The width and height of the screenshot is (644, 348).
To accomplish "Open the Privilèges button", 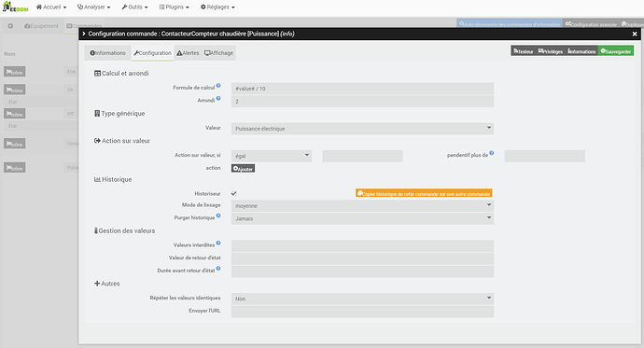I will click(x=551, y=51).
